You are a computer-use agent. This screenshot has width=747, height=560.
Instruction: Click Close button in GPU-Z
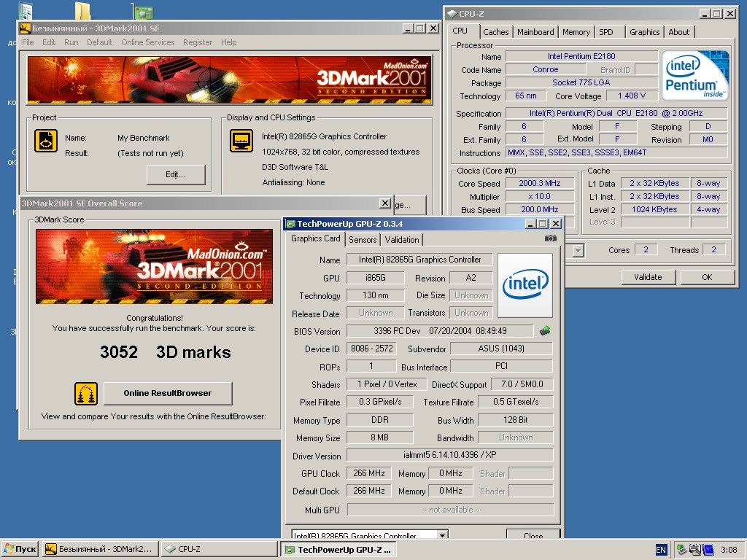point(533,534)
